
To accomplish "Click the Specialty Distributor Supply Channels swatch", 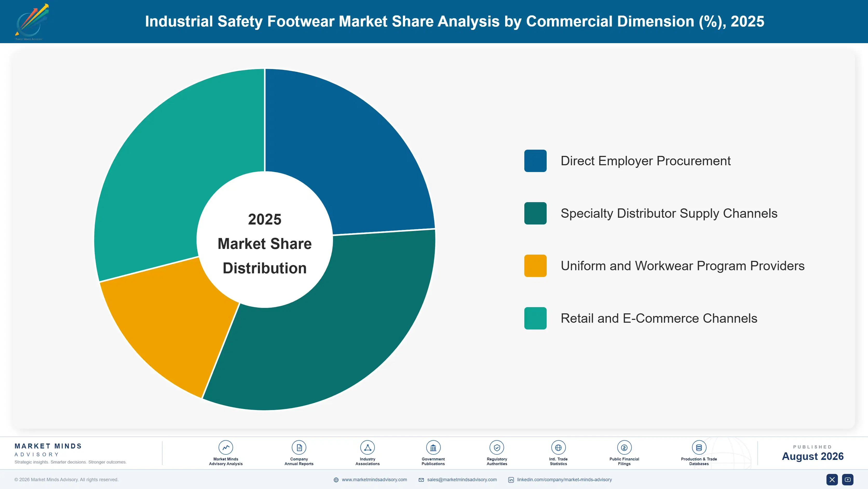I will 535,213.
